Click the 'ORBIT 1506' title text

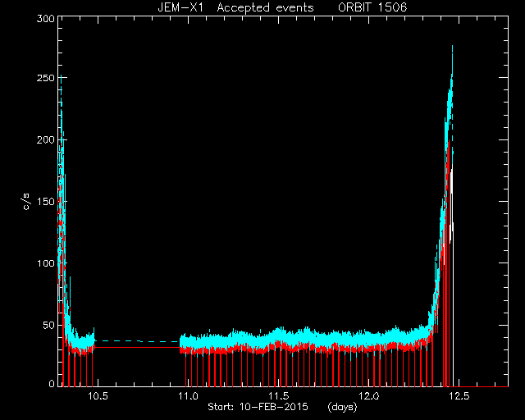372,7
